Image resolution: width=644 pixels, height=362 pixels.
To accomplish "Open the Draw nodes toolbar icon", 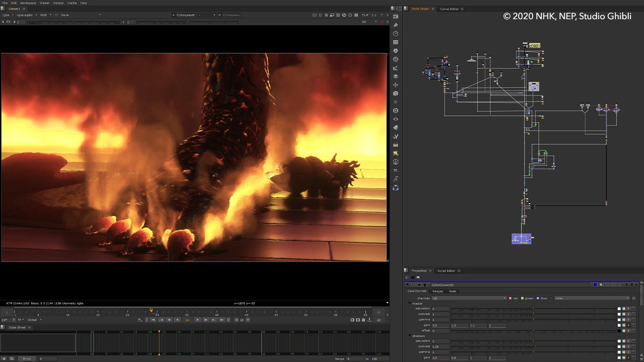I will 396,25.
